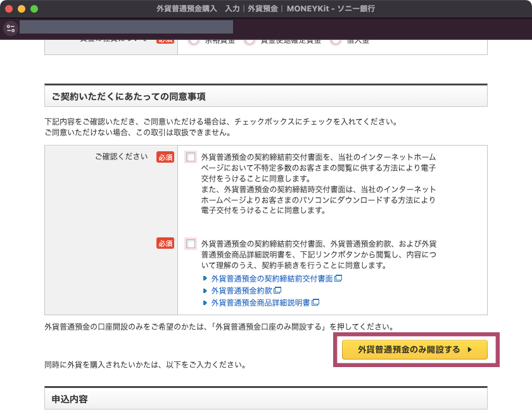This screenshot has width=532, height=419.
Task: Click 外貨普通預金のみ開設する button
Action: tap(415, 349)
